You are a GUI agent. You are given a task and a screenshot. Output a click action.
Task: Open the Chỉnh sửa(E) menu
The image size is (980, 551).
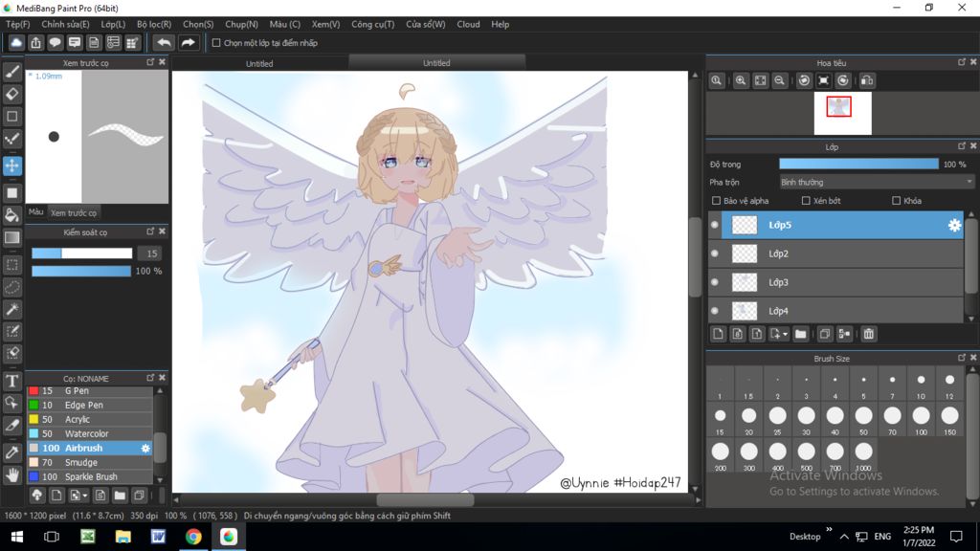pyautogui.click(x=65, y=24)
